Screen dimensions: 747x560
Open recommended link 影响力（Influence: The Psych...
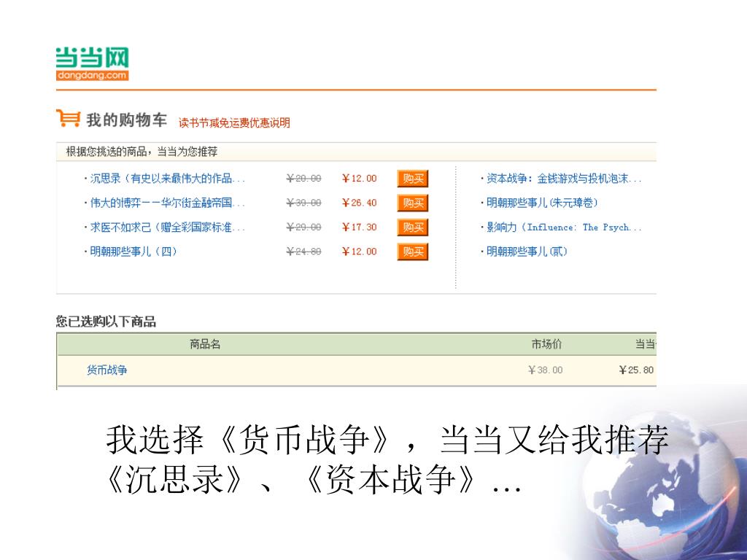point(564,227)
